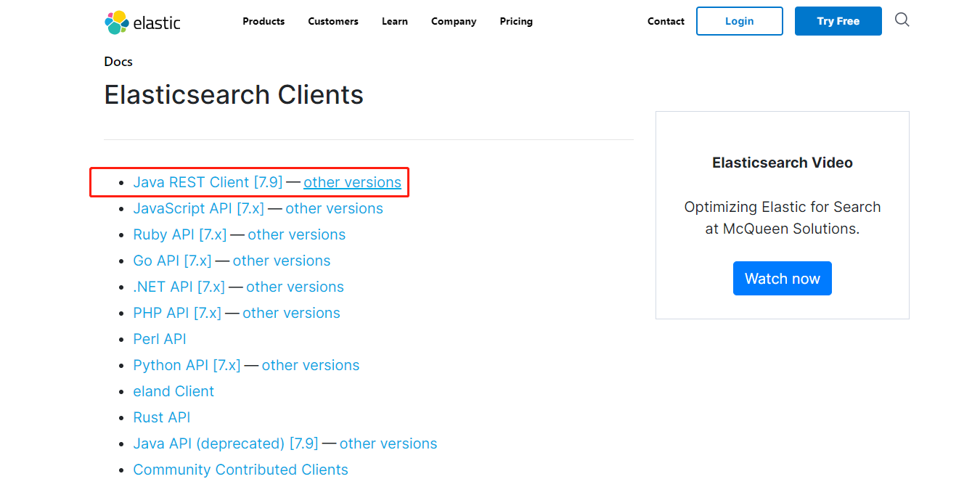Open the site search magnifier icon
The image size is (980, 487).
point(902,20)
